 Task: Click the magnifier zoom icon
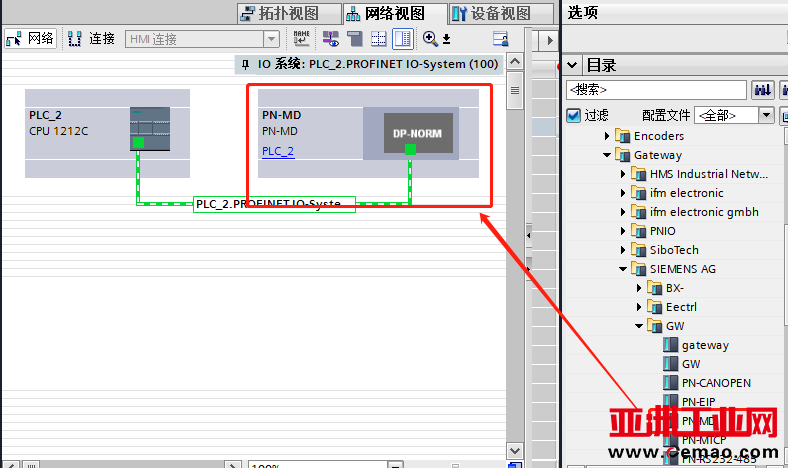coord(430,39)
